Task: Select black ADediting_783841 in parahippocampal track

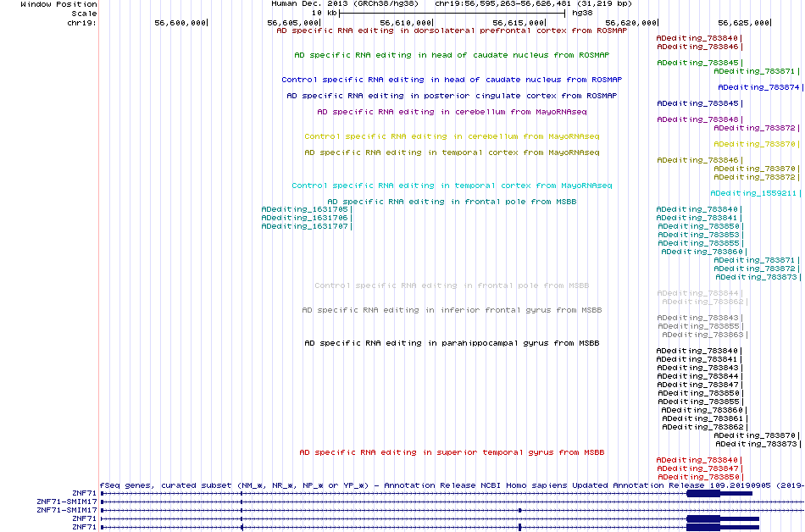Action: point(699,360)
